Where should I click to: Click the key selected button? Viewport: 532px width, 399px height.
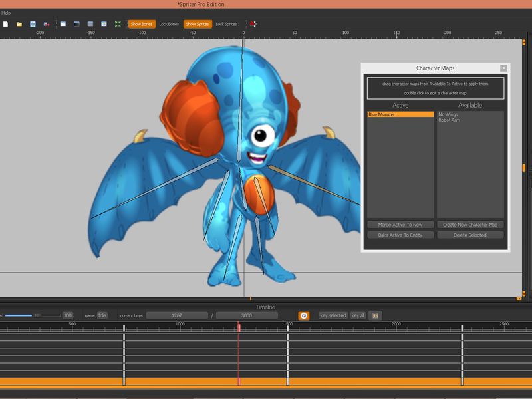[x=333, y=315]
